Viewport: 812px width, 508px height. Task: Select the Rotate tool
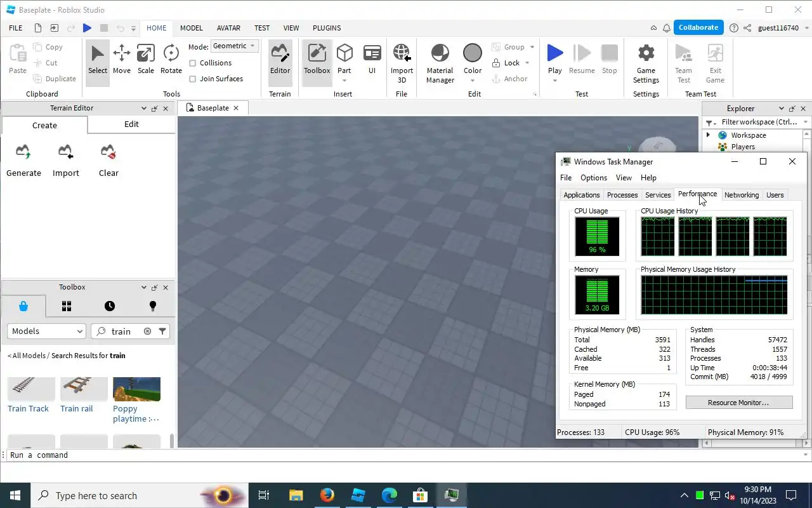click(171, 60)
